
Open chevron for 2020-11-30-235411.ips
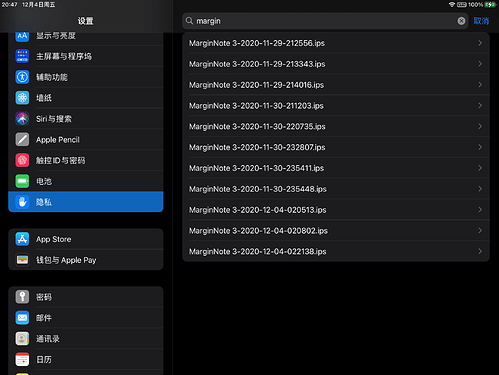(x=480, y=168)
